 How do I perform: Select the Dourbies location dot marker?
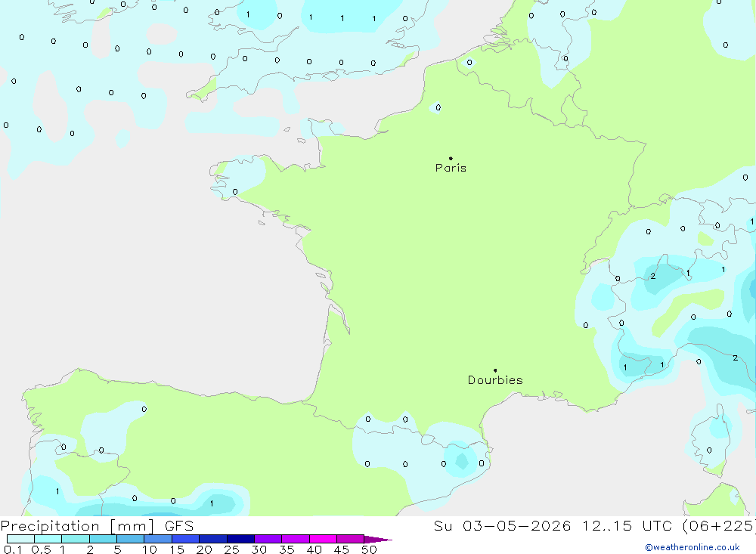tap(495, 370)
